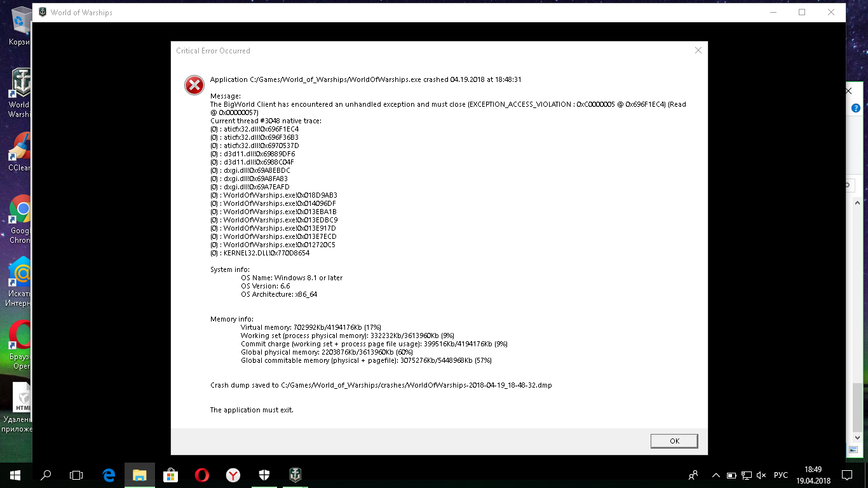Click the battery status tray icon

[731, 475]
